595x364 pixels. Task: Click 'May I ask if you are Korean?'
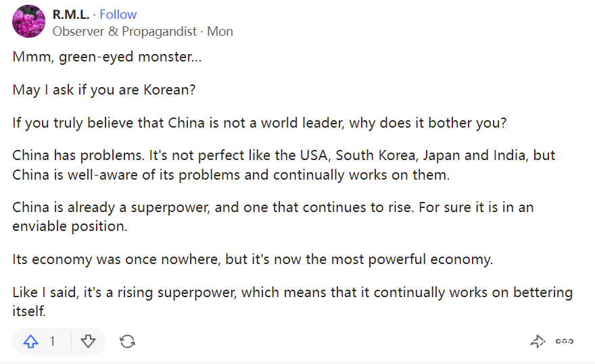click(104, 89)
